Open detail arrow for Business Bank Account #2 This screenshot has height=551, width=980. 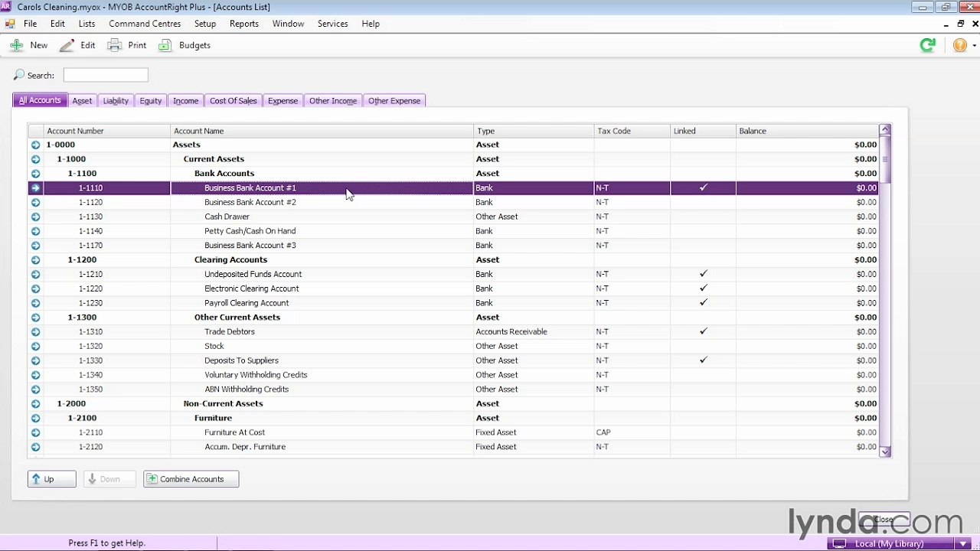coord(35,202)
